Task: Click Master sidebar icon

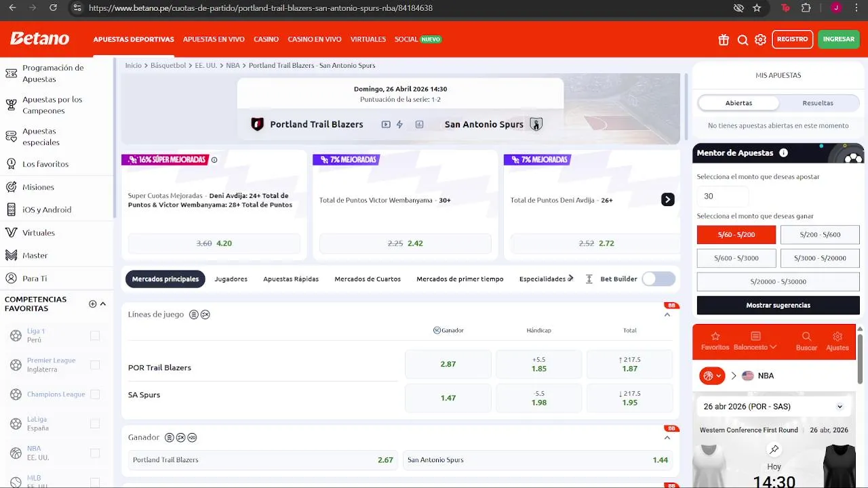Action: (x=11, y=256)
